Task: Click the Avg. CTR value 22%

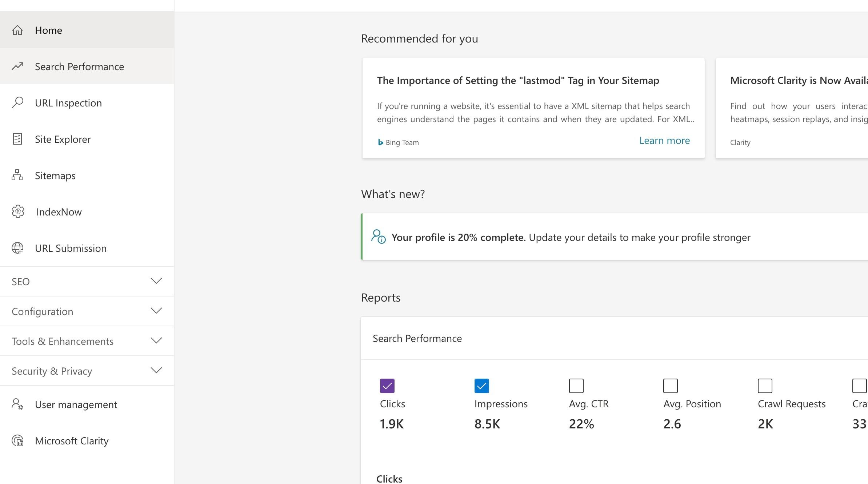Action: 581,424
